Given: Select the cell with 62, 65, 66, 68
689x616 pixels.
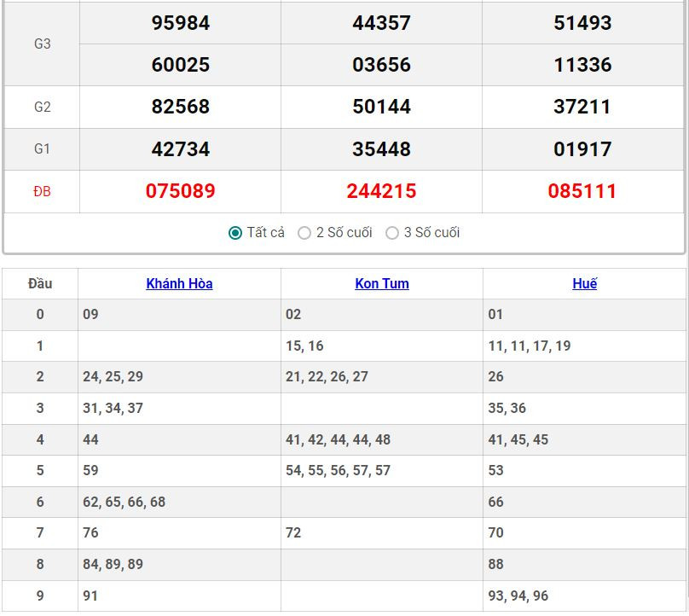Looking at the screenshot, I should 124,503.
